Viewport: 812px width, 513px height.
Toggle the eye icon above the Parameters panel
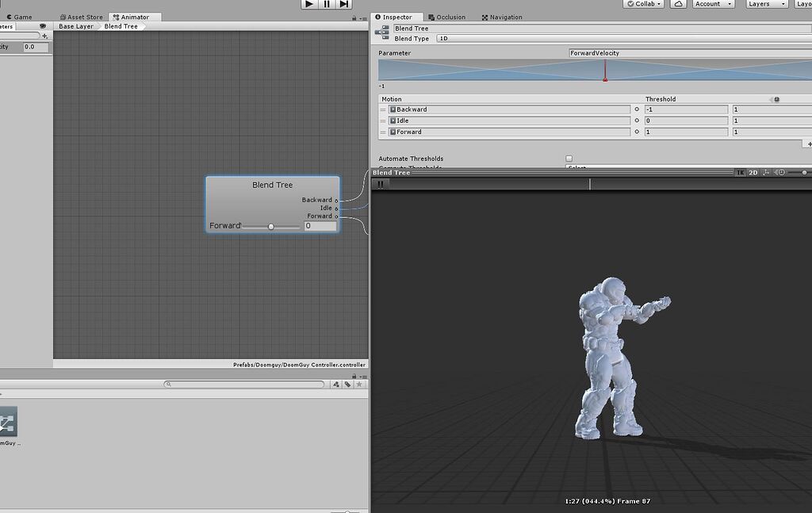pyautogui.click(x=42, y=25)
